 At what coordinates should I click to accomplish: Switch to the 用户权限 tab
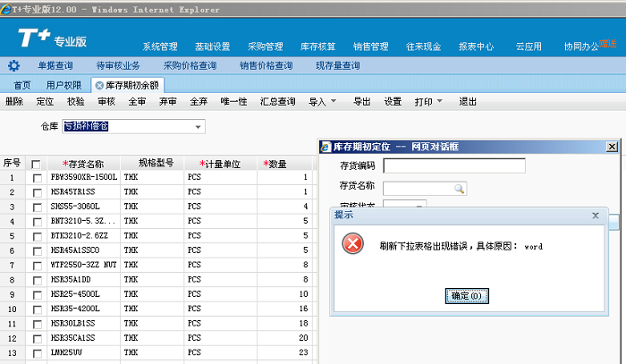point(63,86)
